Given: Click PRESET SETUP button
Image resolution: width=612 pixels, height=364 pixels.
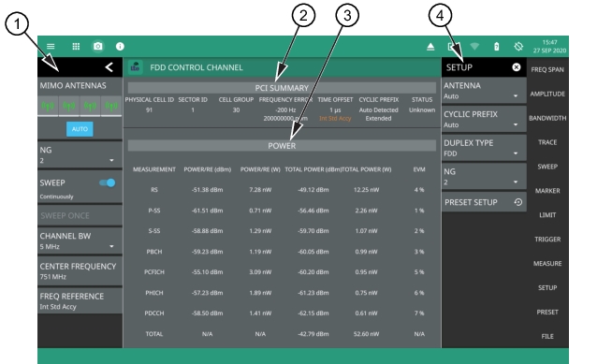Looking at the screenshot, I should 484,202.
